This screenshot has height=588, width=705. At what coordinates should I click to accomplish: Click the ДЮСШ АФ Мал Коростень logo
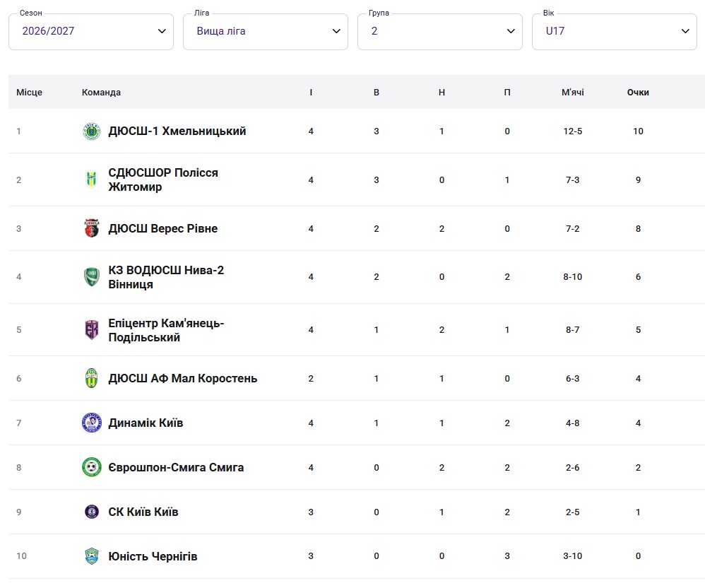point(92,378)
